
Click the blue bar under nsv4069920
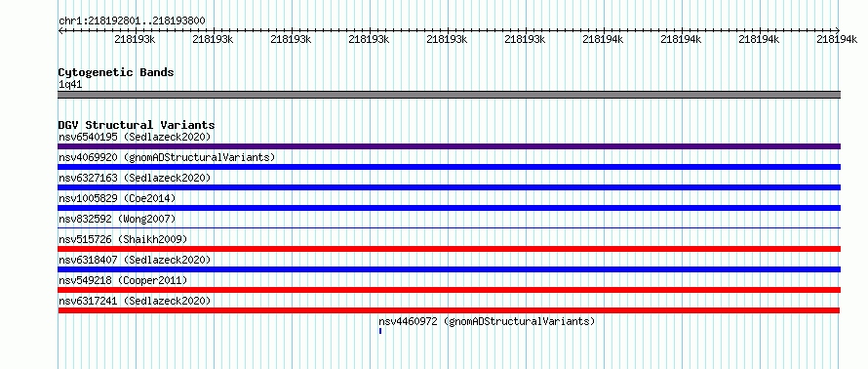(449, 167)
